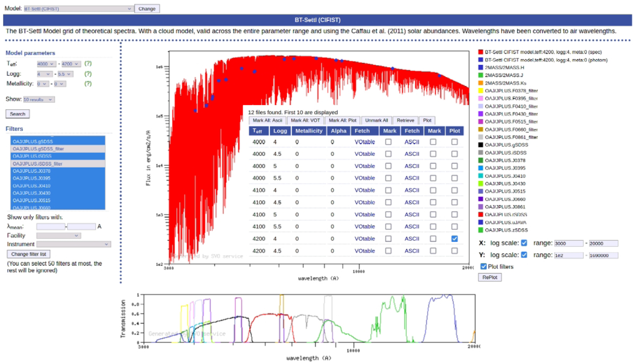The image size is (637, 364).
Task: Open the Model dropdown showing BT-Settl (CIFIST)
Action: pos(78,9)
